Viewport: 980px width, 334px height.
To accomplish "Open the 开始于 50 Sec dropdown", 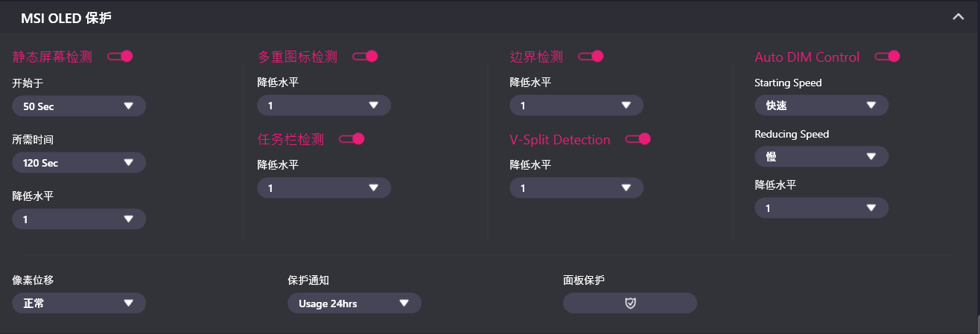I will [x=79, y=106].
